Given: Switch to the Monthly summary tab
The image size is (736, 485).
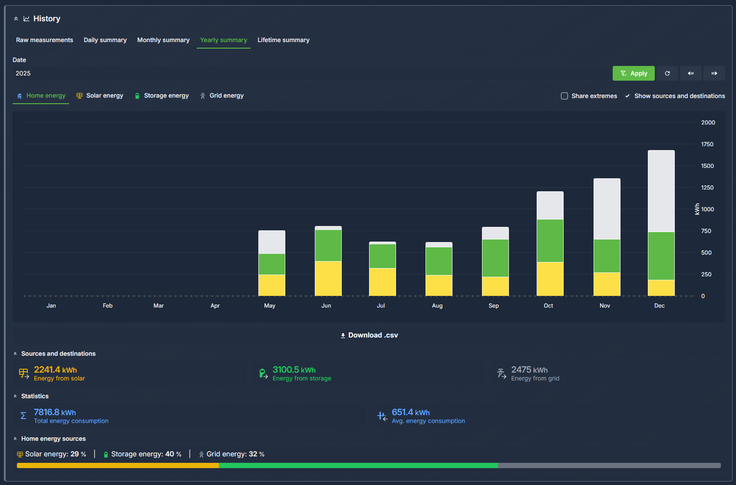Looking at the screenshot, I should pyautogui.click(x=163, y=40).
